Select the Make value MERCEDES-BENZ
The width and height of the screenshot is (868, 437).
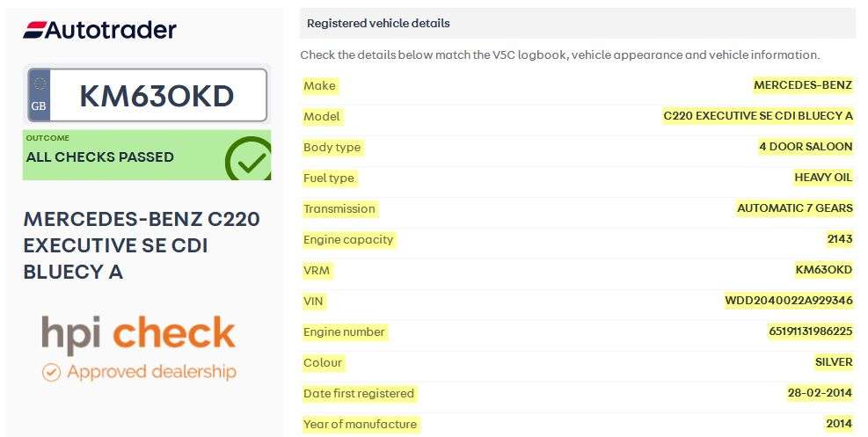coord(803,85)
